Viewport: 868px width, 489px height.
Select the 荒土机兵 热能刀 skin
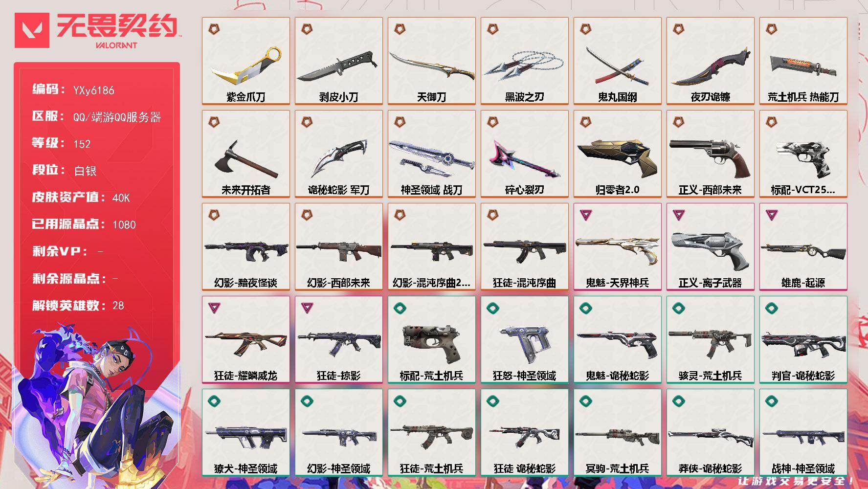[x=803, y=61]
